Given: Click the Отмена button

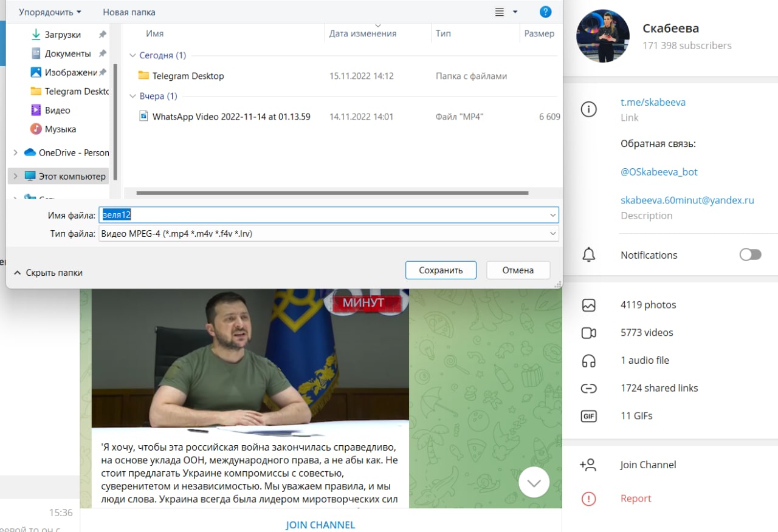Looking at the screenshot, I should [x=518, y=270].
